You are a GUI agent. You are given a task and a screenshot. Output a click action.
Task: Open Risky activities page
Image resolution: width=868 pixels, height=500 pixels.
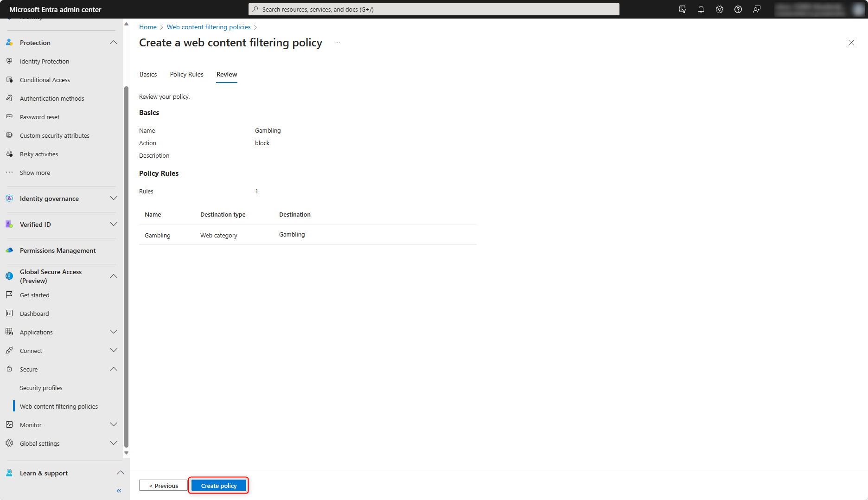coord(39,154)
